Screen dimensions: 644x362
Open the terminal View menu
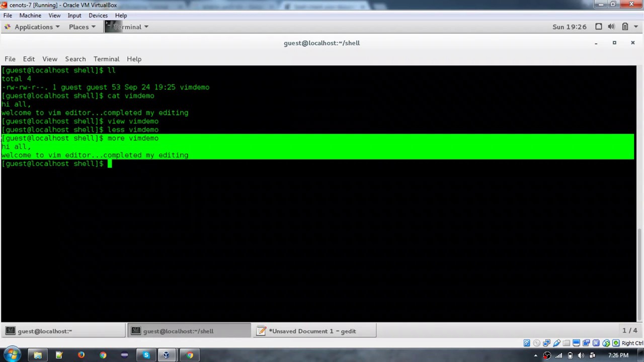point(50,59)
